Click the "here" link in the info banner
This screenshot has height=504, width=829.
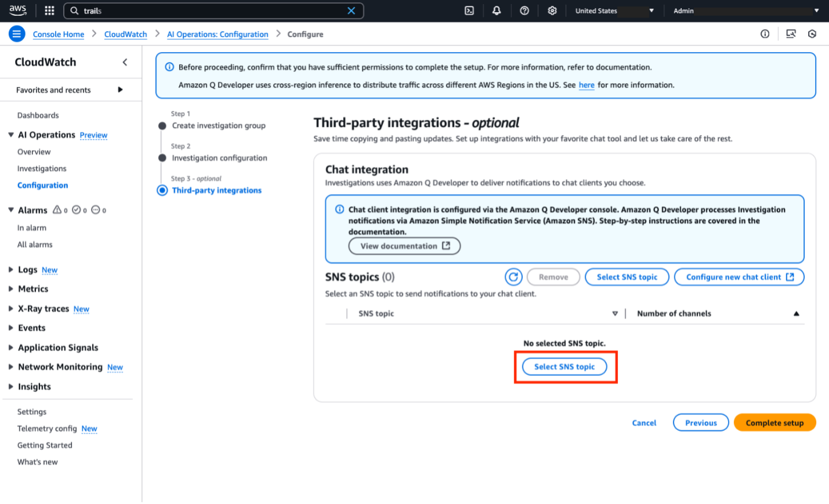587,85
